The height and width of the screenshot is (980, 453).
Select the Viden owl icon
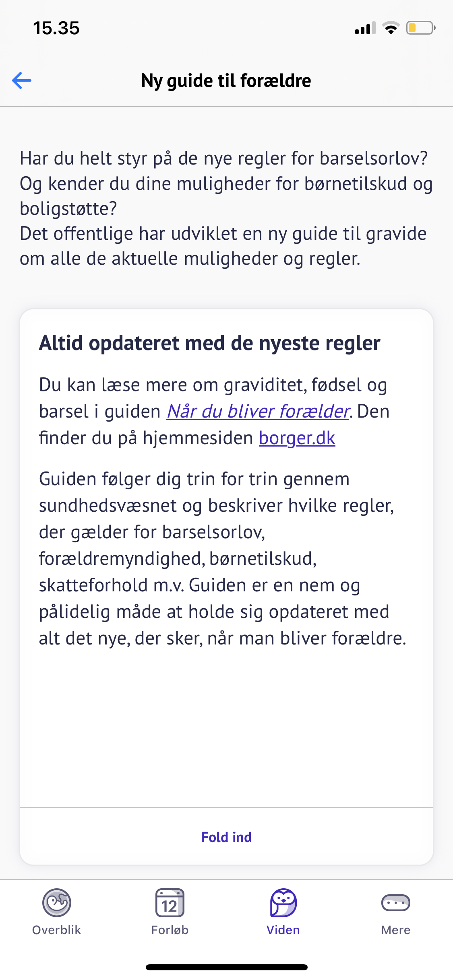click(283, 902)
